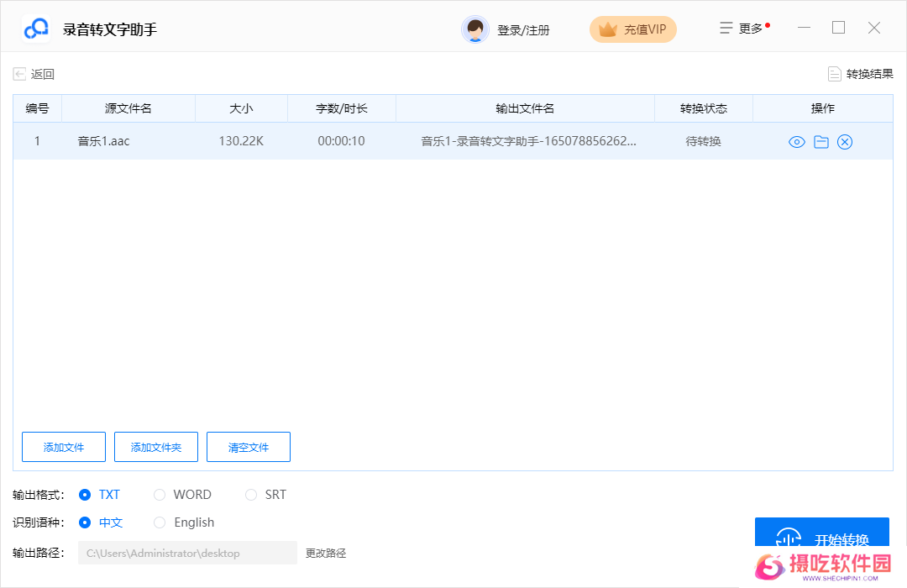Click the 00:00:10 duration cell
The height and width of the screenshot is (588, 907).
pos(341,141)
